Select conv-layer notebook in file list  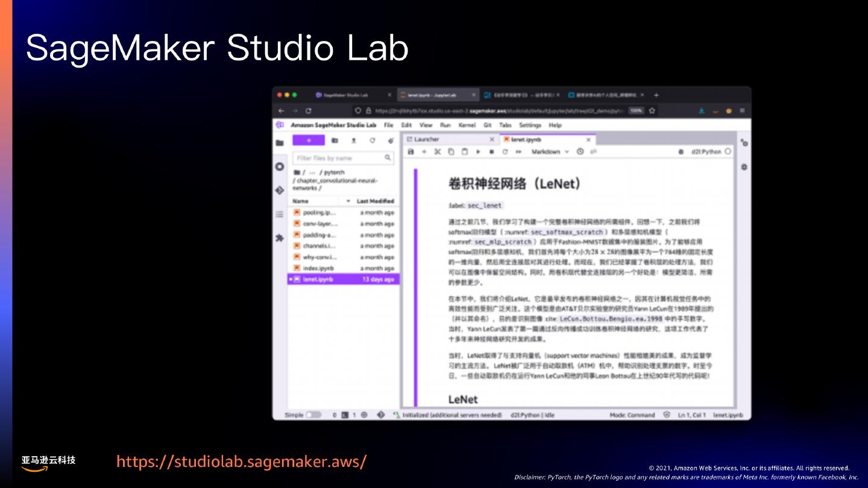[343, 224]
